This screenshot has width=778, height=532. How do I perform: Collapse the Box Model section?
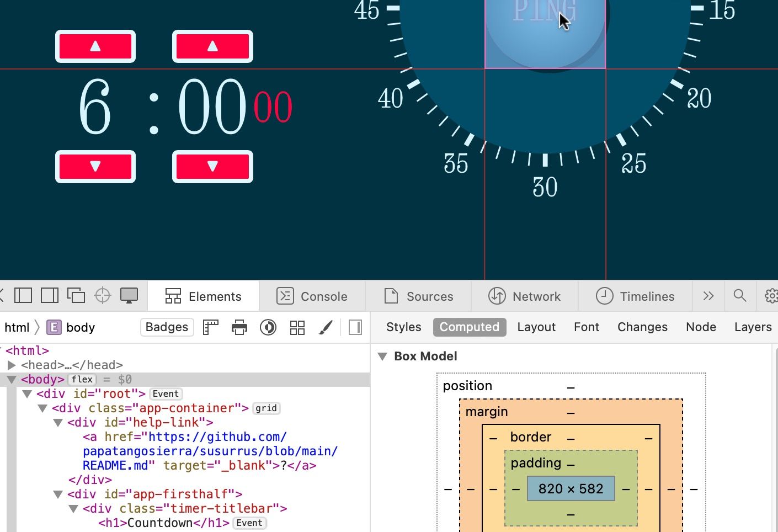pos(382,357)
